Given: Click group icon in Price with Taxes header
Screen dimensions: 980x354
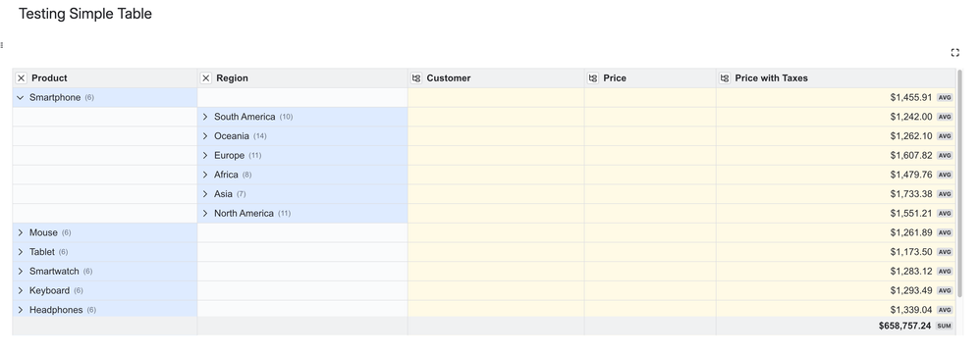Looking at the screenshot, I should [725, 78].
